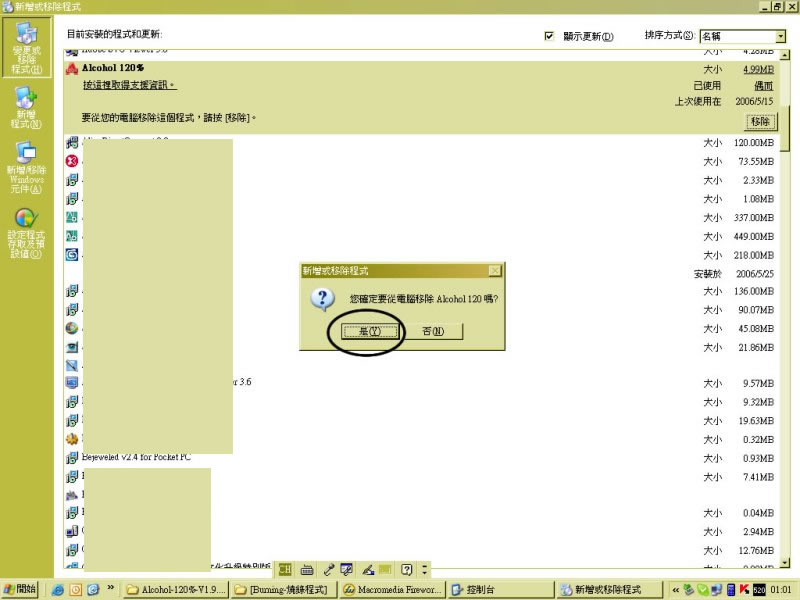This screenshot has height=600, width=800.
Task: Click the globe icon of the 45.08MB program
Action: tap(72, 329)
